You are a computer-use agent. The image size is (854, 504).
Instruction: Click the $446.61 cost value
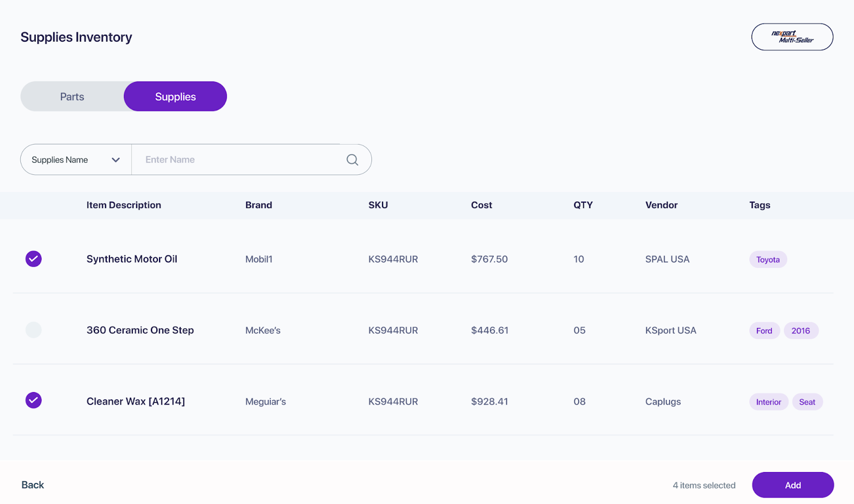(490, 331)
